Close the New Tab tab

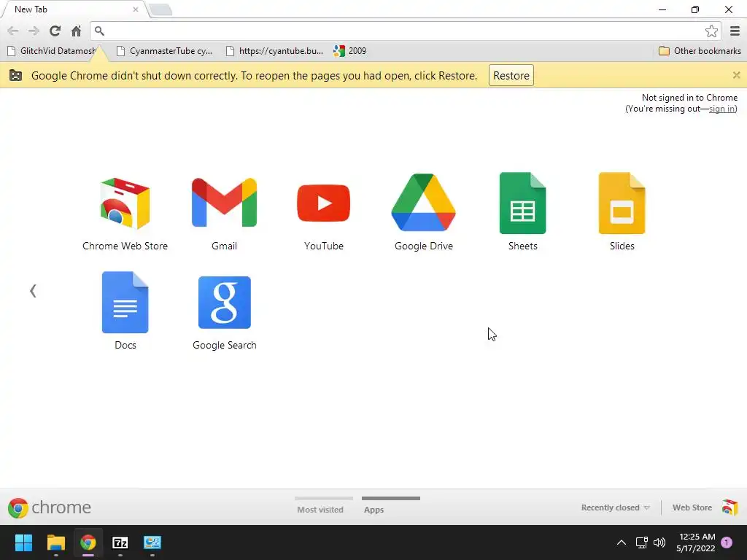[136, 9]
